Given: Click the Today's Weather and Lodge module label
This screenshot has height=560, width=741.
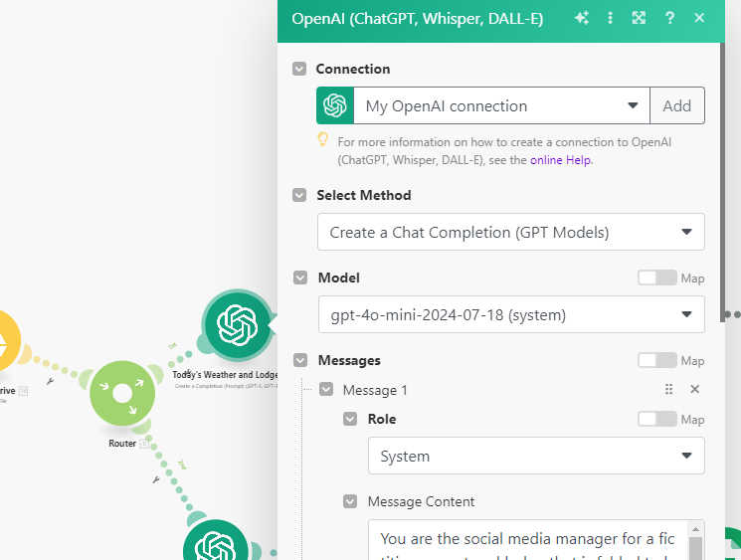Looking at the screenshot, I should coord(225,375).
